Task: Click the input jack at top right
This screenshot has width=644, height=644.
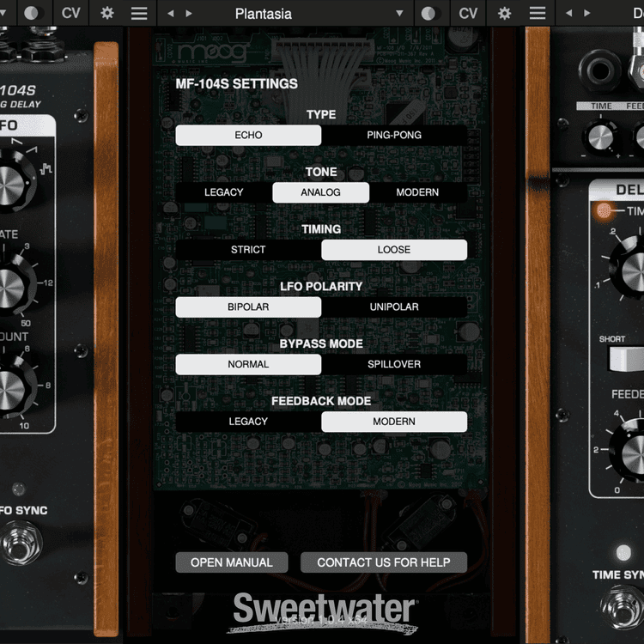Action: point(600,71)
